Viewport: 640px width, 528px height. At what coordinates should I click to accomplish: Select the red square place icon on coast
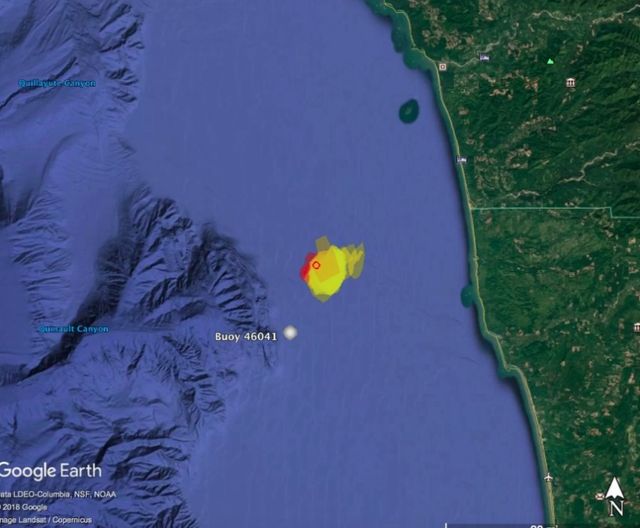coord(443,67)
